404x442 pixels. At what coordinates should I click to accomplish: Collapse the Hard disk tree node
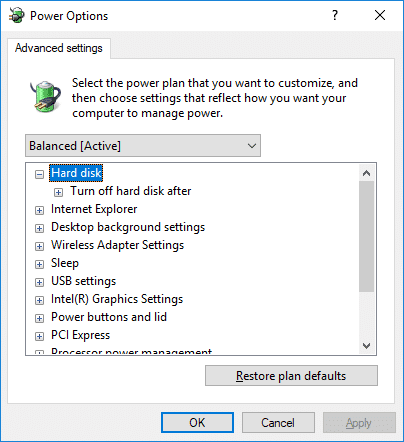(39, 174)
